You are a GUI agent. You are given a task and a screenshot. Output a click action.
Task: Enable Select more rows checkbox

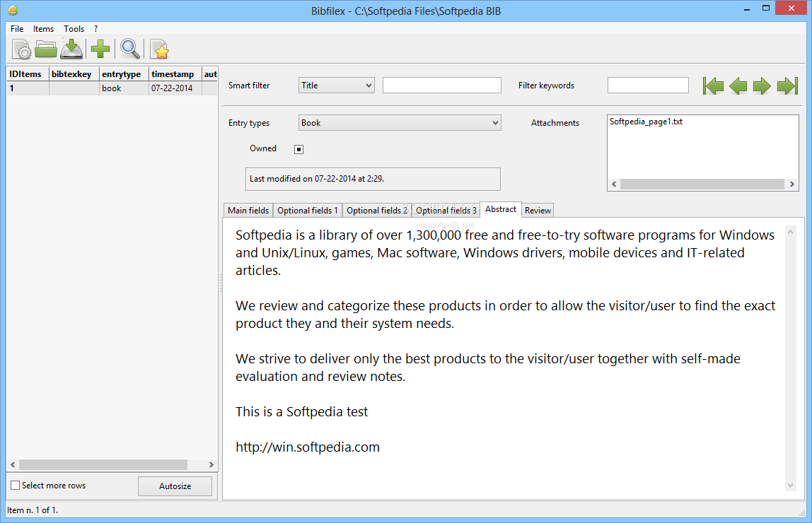coord(16,486)
